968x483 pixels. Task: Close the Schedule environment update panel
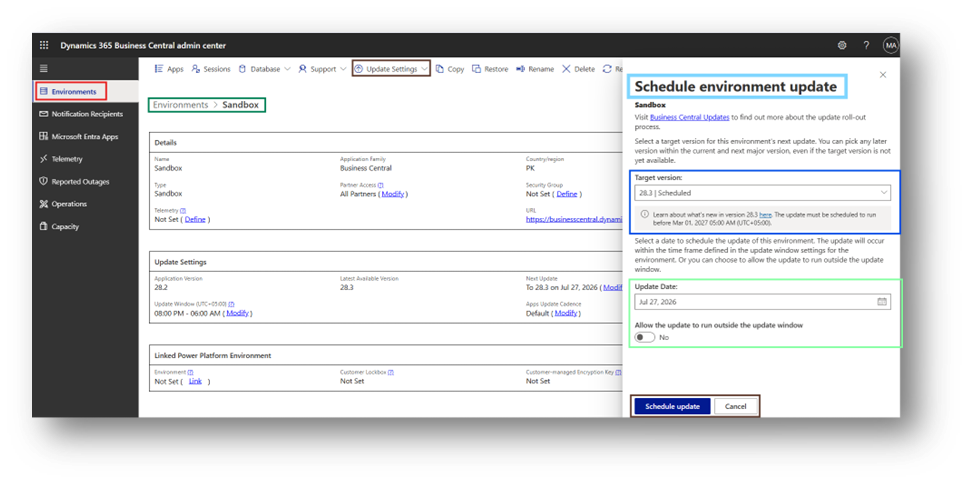(882, 75)
